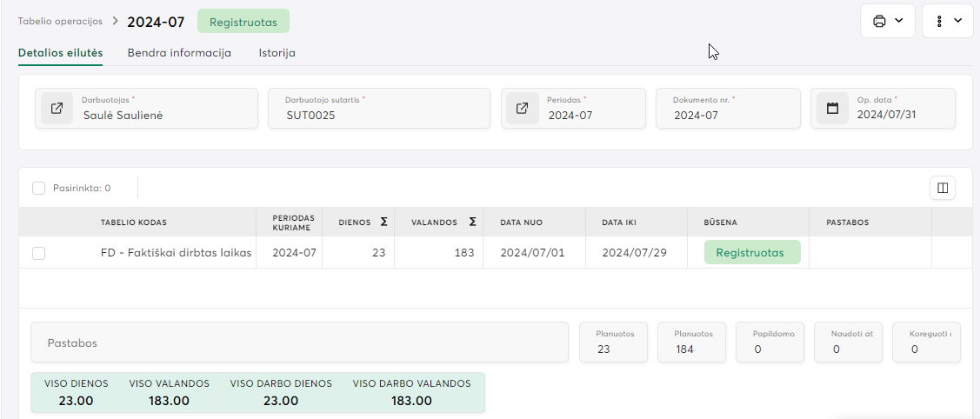Open the Istorija tab
This screenshot has height=419, width=980.
pyautogui.click(x=277, y=53)
